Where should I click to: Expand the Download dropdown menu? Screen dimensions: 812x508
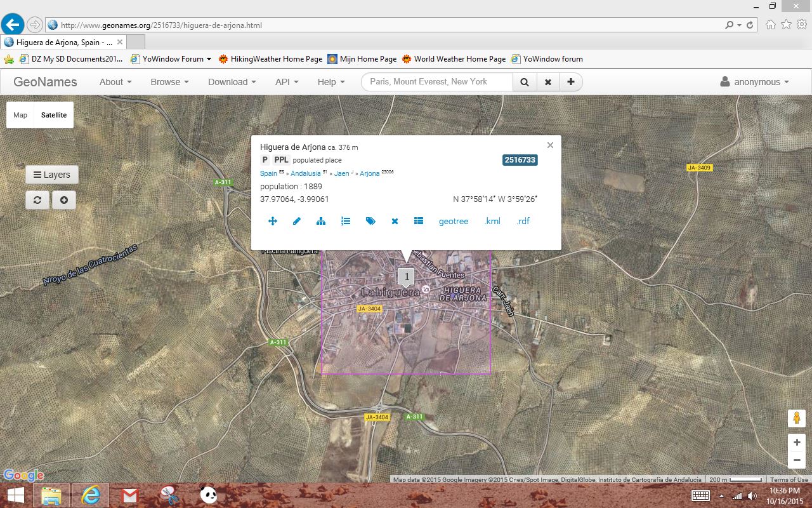[x=232, y=82]
